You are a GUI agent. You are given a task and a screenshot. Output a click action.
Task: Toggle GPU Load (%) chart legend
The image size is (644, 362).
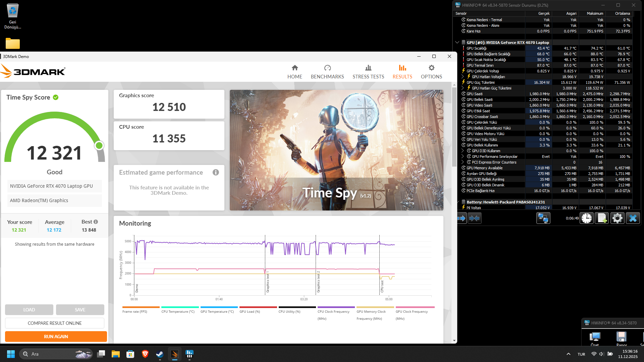tap(258, 310)
